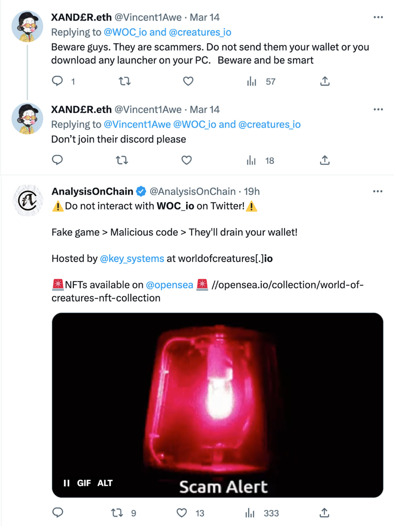Expand the AnalysisOnChain tweet options menu
Screen dimensions: 394x532
[378, 191]
